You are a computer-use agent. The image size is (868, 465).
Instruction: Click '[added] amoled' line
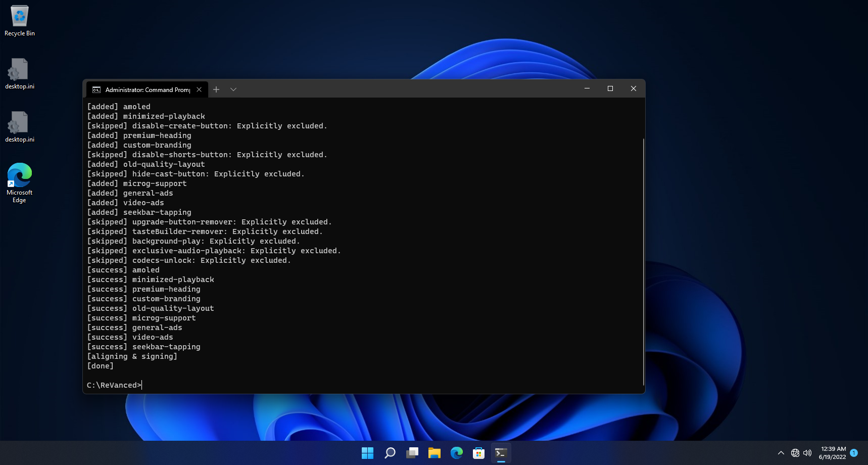coord(119,107)
